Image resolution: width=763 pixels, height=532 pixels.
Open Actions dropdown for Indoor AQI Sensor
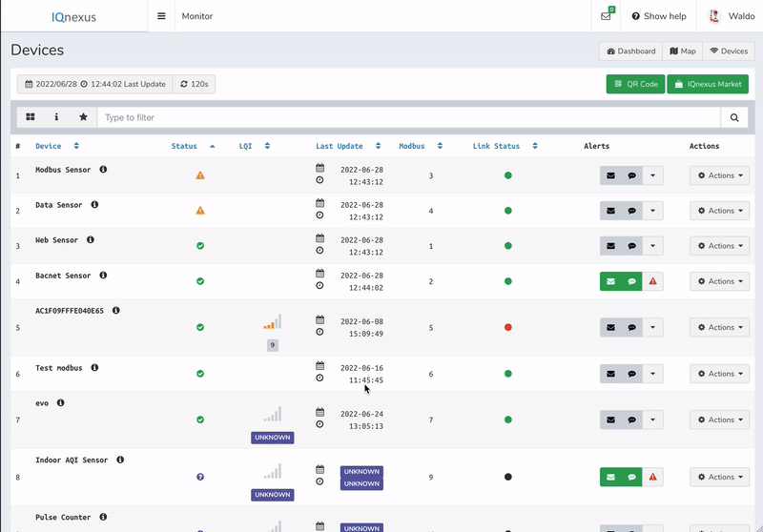tap(720, 477)
